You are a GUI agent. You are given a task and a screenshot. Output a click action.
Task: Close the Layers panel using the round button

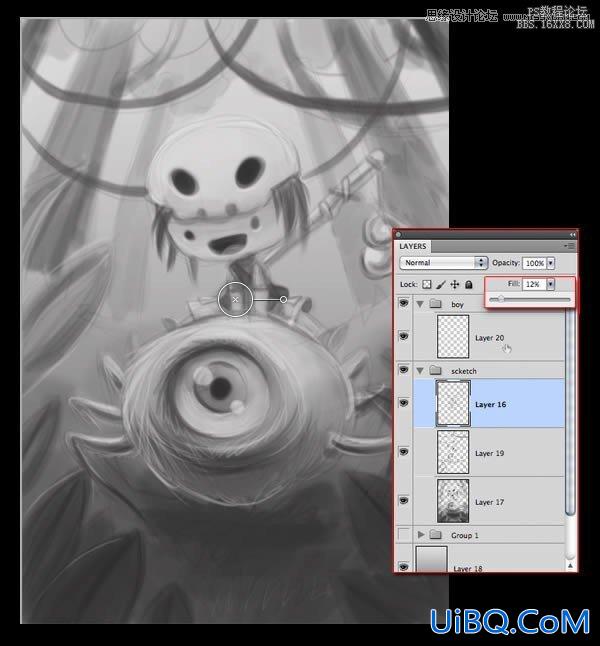398,235
